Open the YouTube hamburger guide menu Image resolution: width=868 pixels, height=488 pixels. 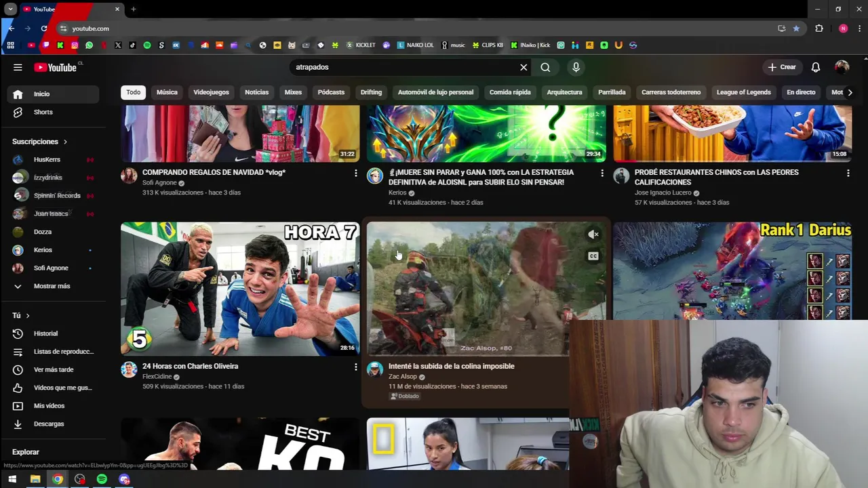(18, 67)
